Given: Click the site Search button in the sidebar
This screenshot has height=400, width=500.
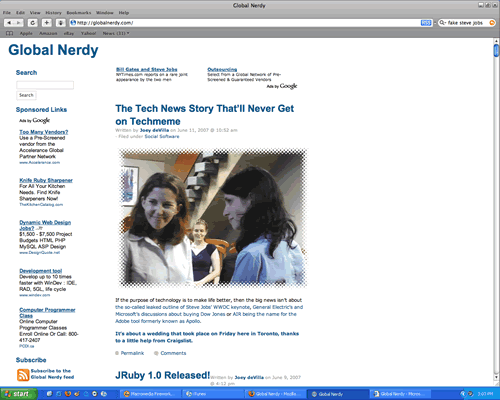Looking at the screenshot, I should [x=26, y=95].
